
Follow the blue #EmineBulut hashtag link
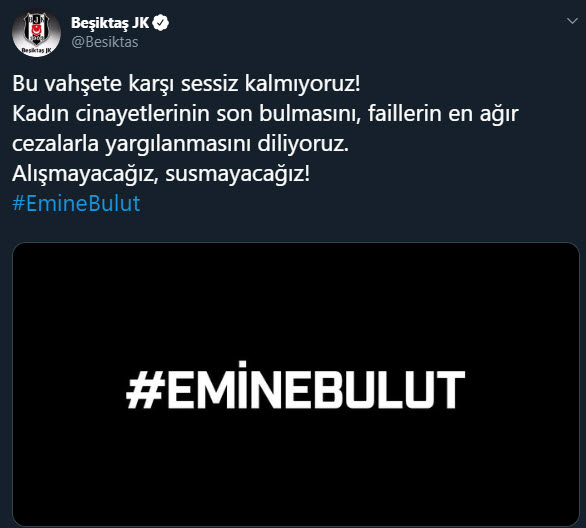point(76,204)
